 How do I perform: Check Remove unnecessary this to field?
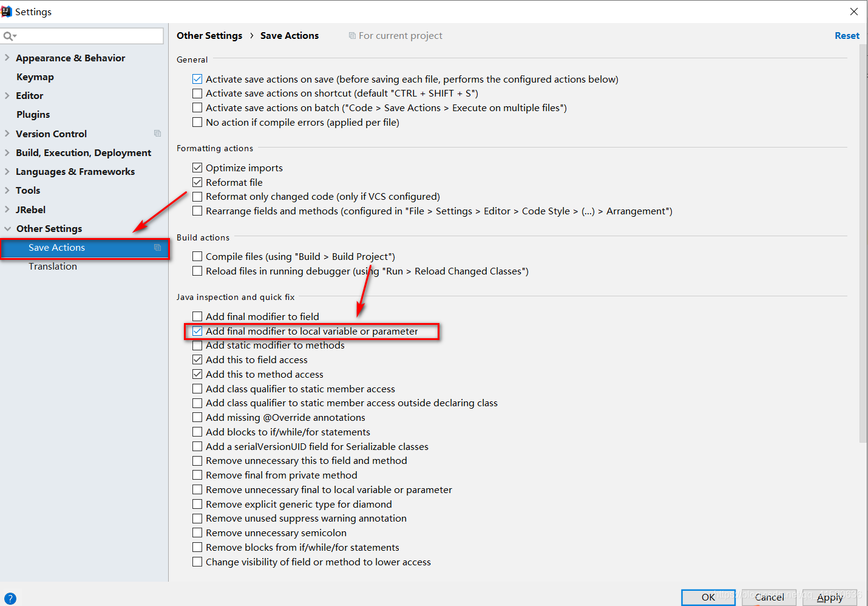[x=197, y=461]
